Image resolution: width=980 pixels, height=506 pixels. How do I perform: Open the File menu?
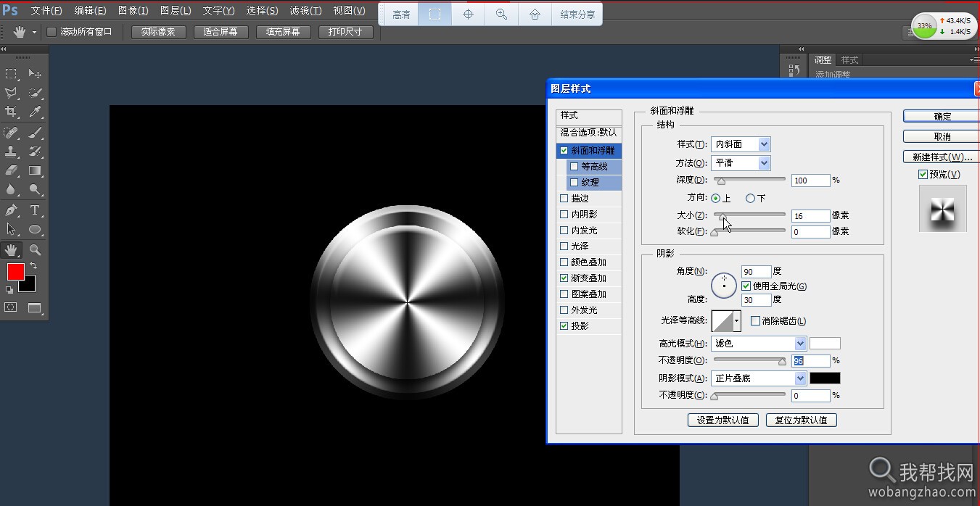click(46, 11)
